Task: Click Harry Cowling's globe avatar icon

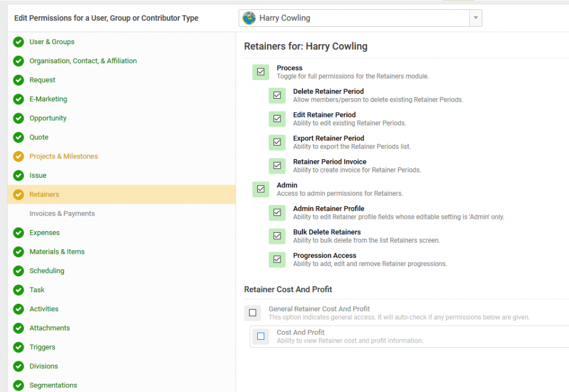Action: [249, 18]
